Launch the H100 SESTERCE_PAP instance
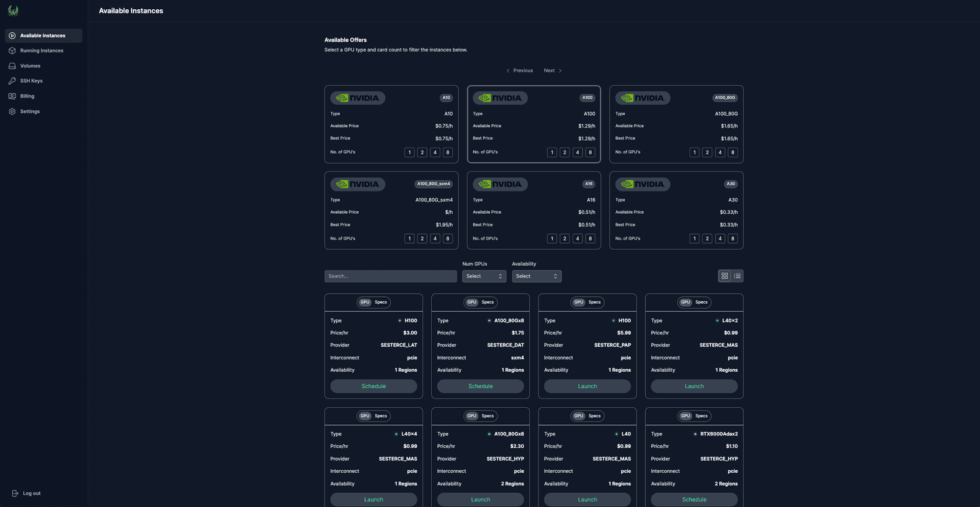980x507 pixels. [x=587, y=386]
